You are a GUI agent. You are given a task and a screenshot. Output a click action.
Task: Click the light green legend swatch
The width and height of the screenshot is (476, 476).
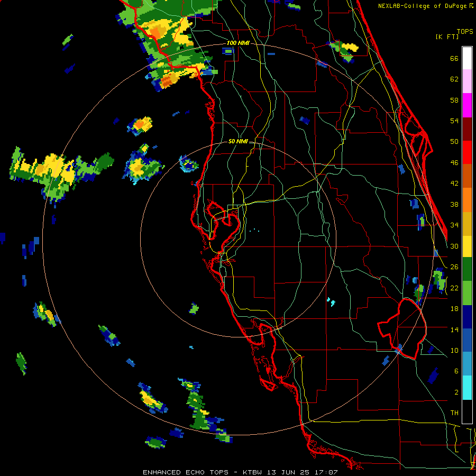467,293
